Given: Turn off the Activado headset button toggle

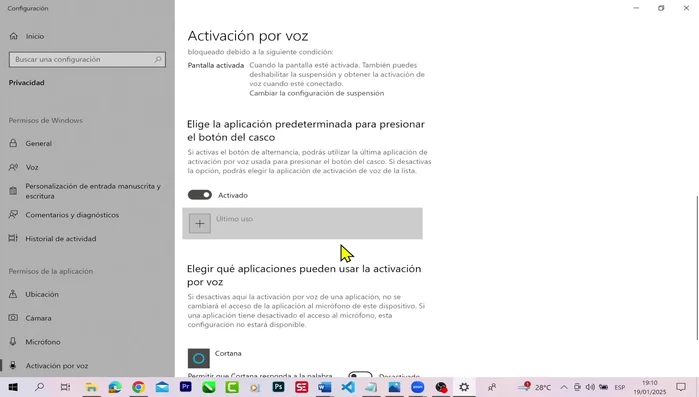Looking at the screenshot, I should [200, 195].
